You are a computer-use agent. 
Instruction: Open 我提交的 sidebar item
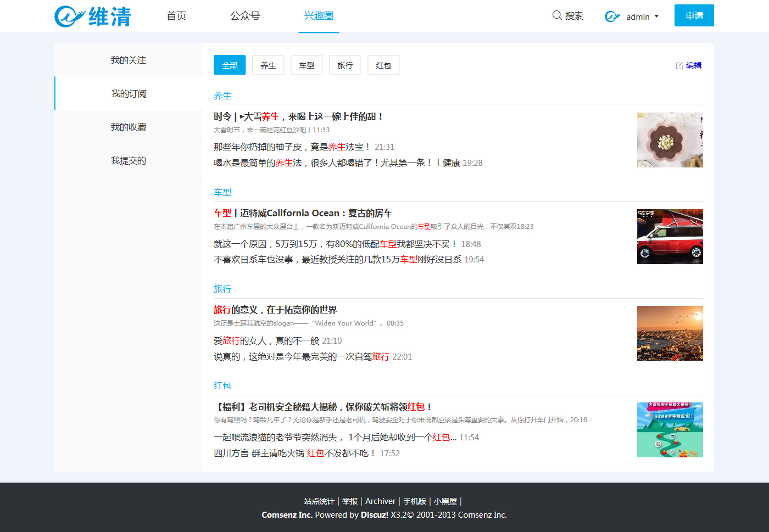tap(129, 160)
